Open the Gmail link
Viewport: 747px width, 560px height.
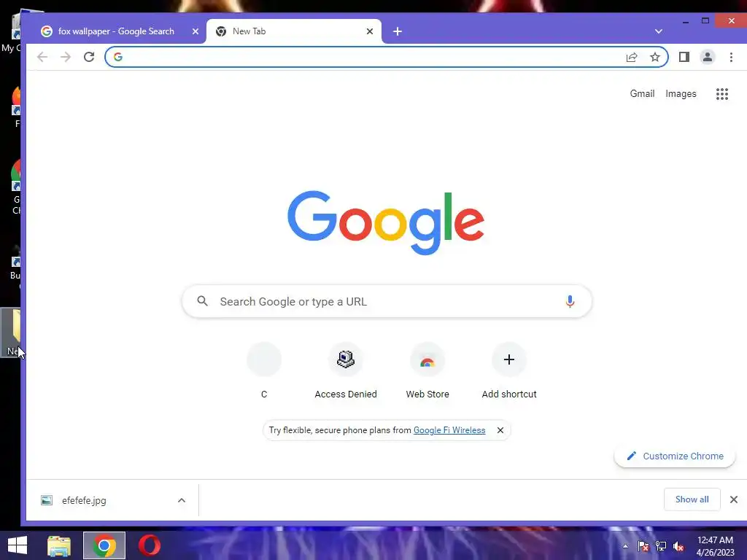pos(642,94)
